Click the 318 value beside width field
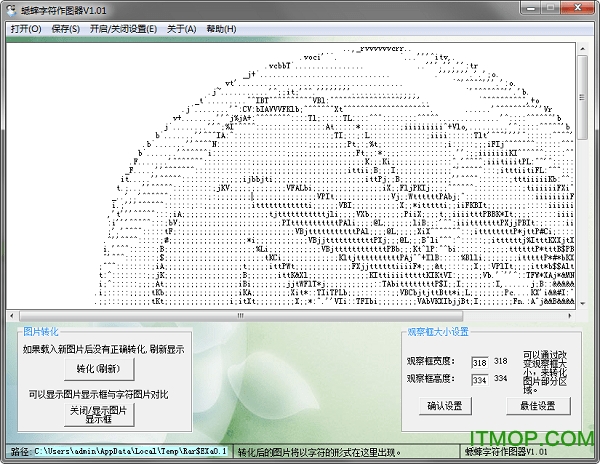 point(501,361)
